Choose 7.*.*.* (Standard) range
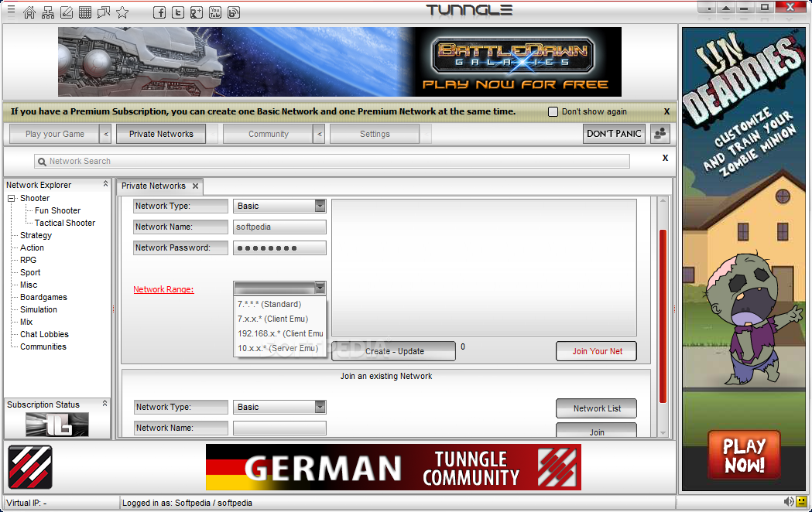This screenshot has width=812, height=512. coord(279,304)
